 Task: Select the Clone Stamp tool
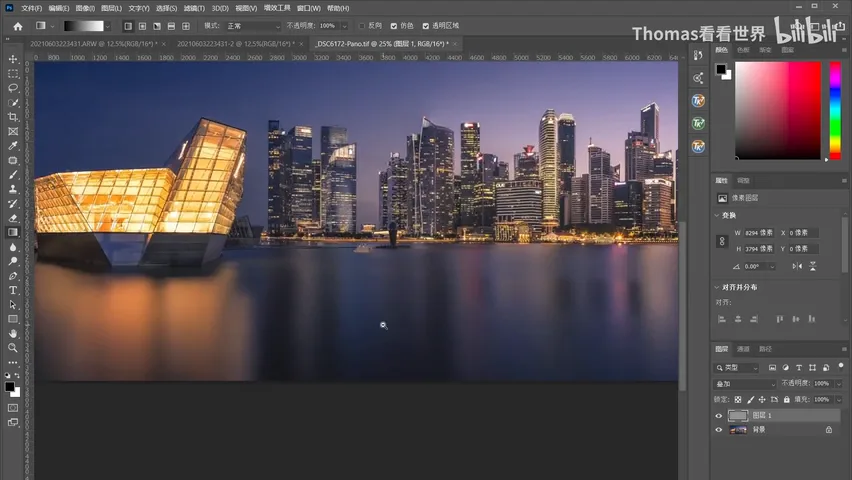[x=13, y=189]
